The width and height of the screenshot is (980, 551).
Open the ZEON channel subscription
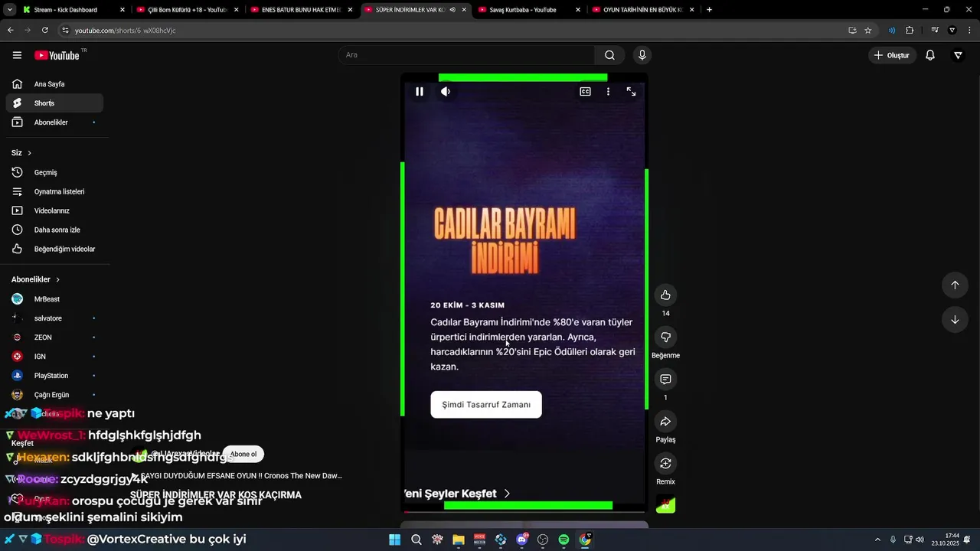pyautogui.click(x=54, y=337)
